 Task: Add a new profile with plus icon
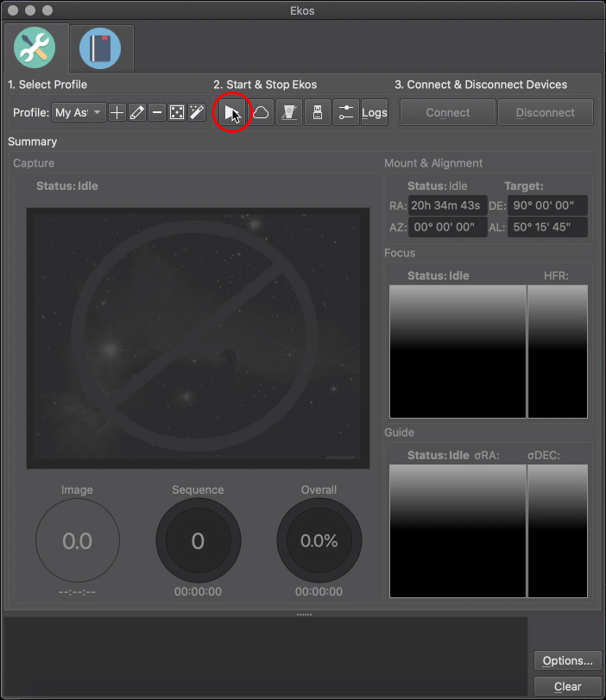pyautogui.click(x=117, y=113)
